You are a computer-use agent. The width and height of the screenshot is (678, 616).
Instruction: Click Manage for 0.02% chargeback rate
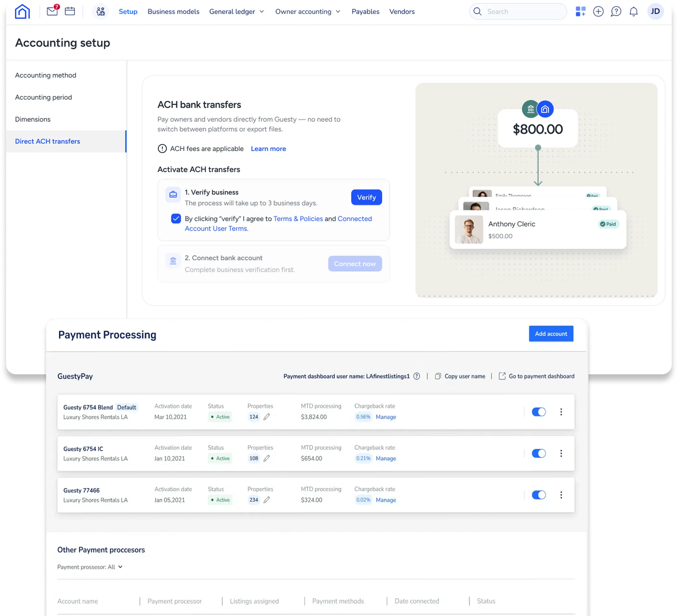(386, 500)
